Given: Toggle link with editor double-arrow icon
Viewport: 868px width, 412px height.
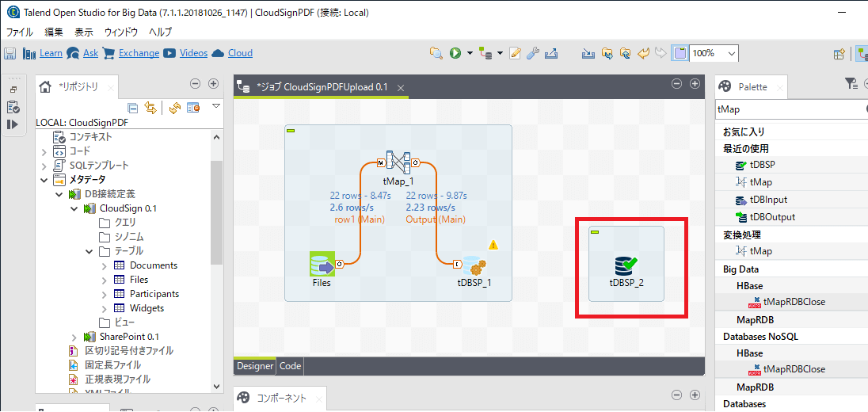Looking at the screenshot, I should (150, 108).
